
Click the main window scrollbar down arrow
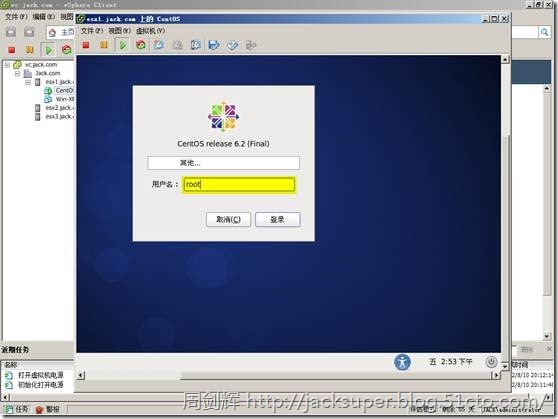[x=547, y=336]
